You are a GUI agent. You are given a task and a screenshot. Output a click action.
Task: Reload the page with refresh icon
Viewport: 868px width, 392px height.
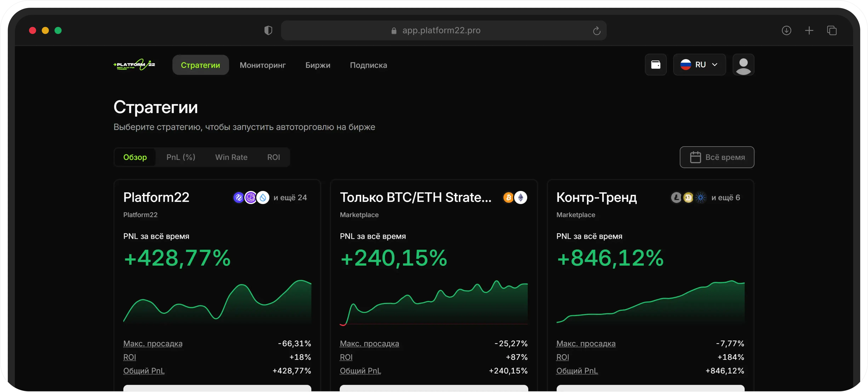point(596,31)
